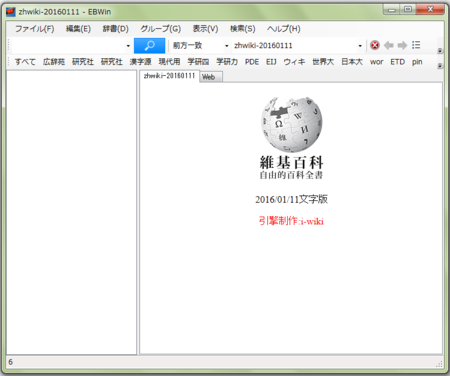Open the search history dropdown arrow
Screen dimensions: 450x376
tap(128, 46)
